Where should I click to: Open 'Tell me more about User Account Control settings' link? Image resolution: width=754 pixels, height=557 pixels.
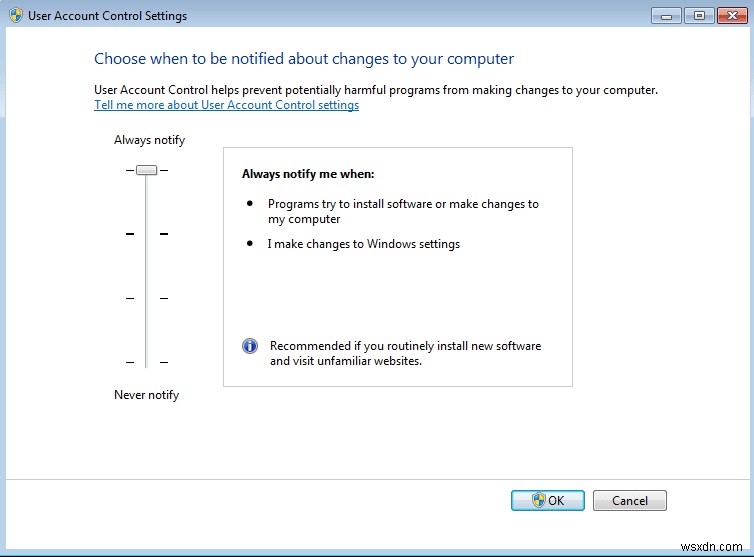click(226, 105)
